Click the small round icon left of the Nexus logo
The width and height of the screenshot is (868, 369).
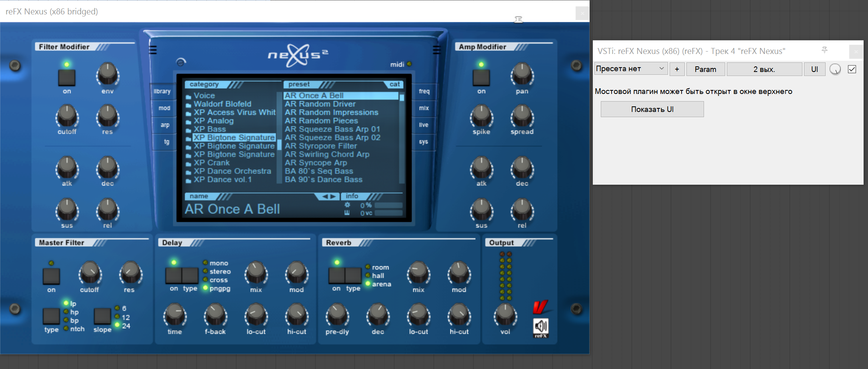click(181, 62)
